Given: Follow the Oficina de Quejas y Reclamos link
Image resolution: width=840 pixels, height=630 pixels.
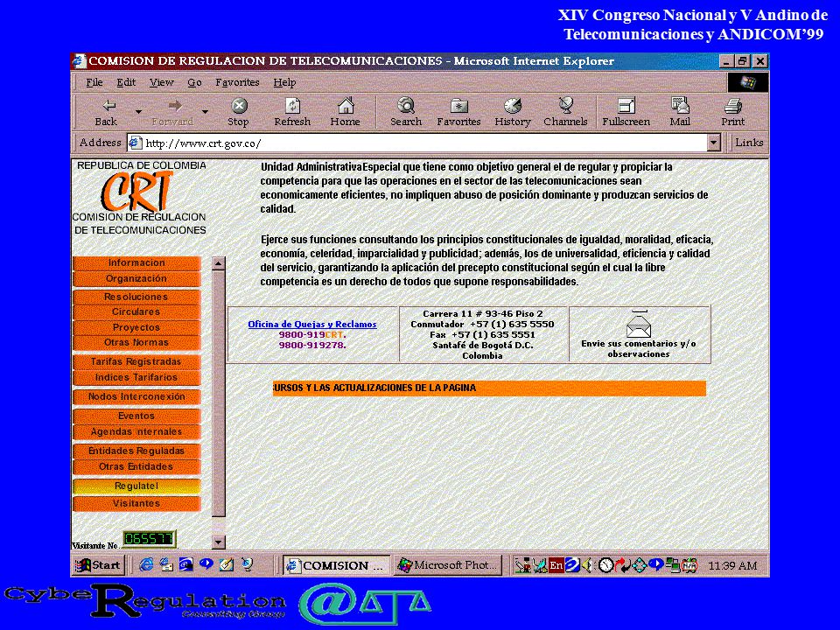Looking at the screenshot, I should tap(312, 324).
